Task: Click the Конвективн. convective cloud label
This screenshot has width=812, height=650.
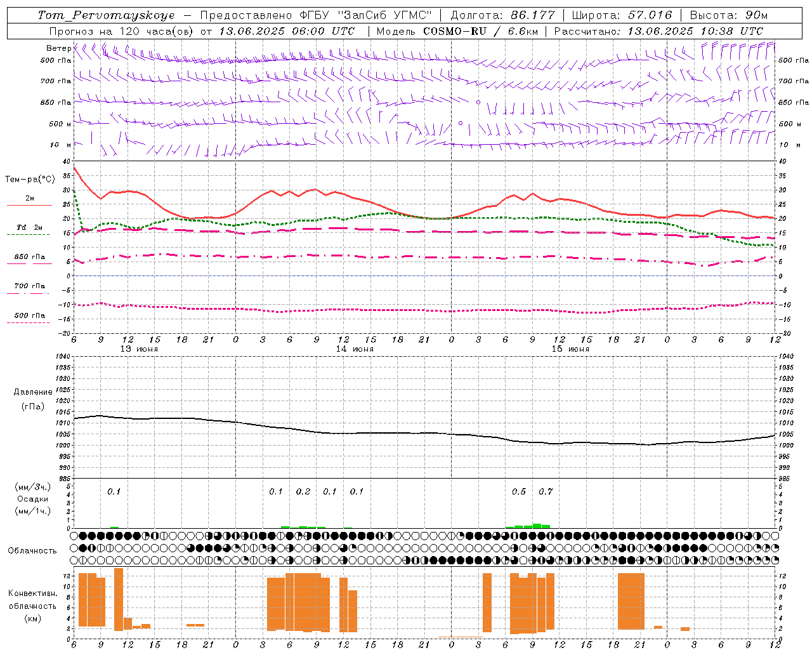Action: point(32,594)
